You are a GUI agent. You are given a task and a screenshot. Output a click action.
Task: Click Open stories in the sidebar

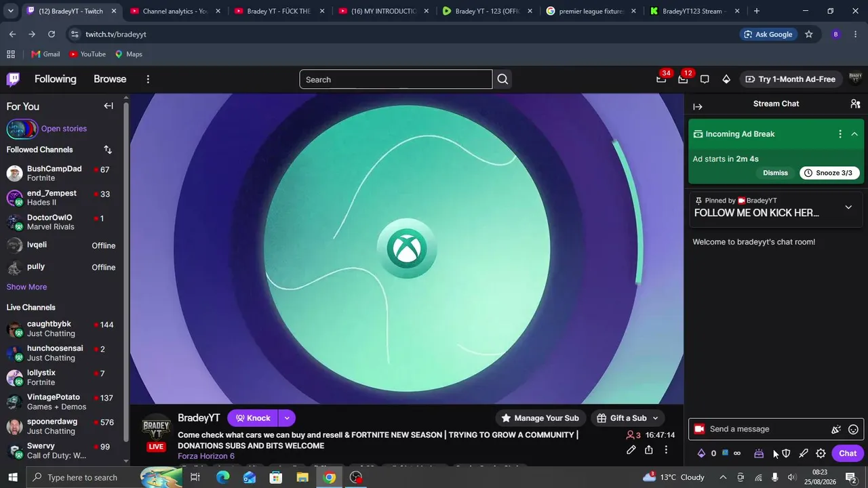click(x=64, y=129)
